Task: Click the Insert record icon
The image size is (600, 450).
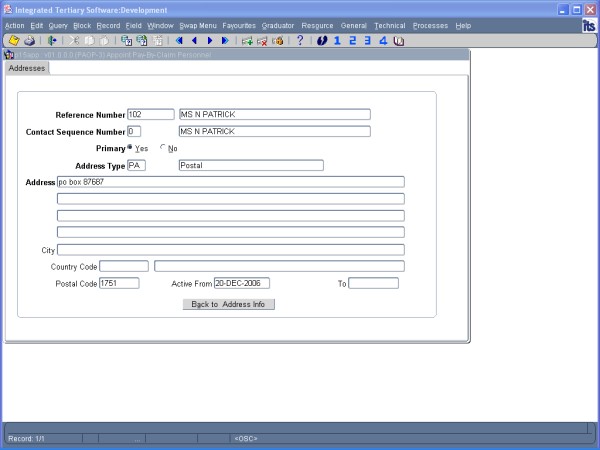Action: [247, 41]
